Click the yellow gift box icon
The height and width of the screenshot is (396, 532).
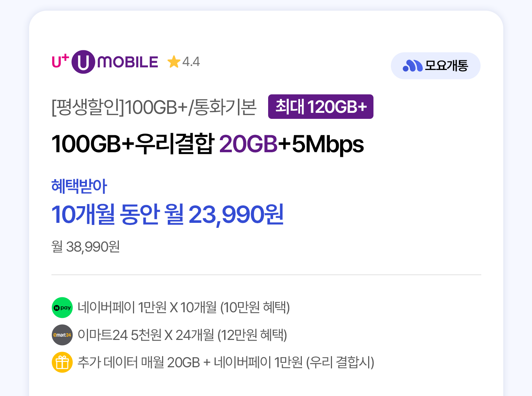click(x=62, y=362)
